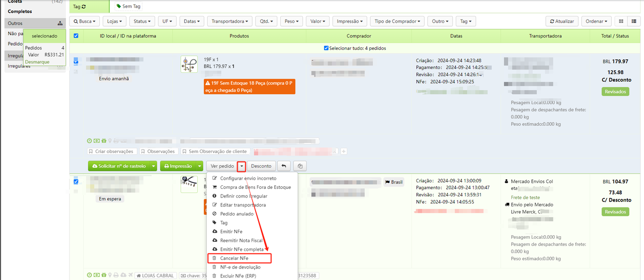Click the grid view layout icon
This screenshot has width=644, height=280.
click(621, 21)
